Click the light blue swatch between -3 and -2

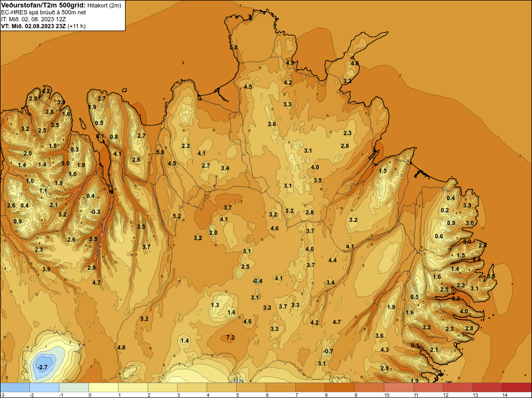15,387
